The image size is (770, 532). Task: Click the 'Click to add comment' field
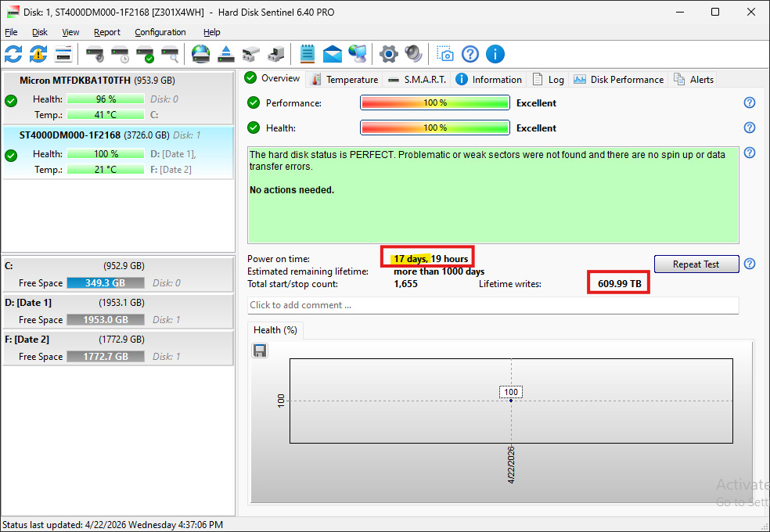(493, 305)
